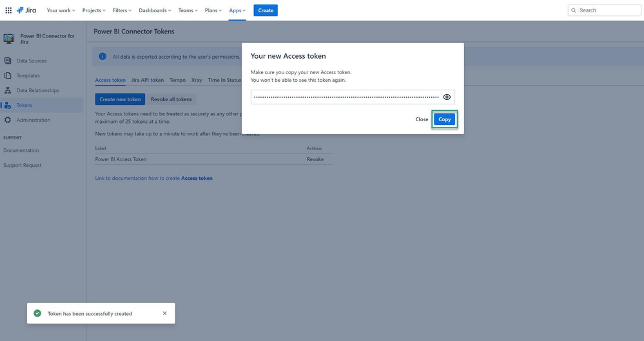
Task: Expand the Projects menu
Action: tap(93, 10)
